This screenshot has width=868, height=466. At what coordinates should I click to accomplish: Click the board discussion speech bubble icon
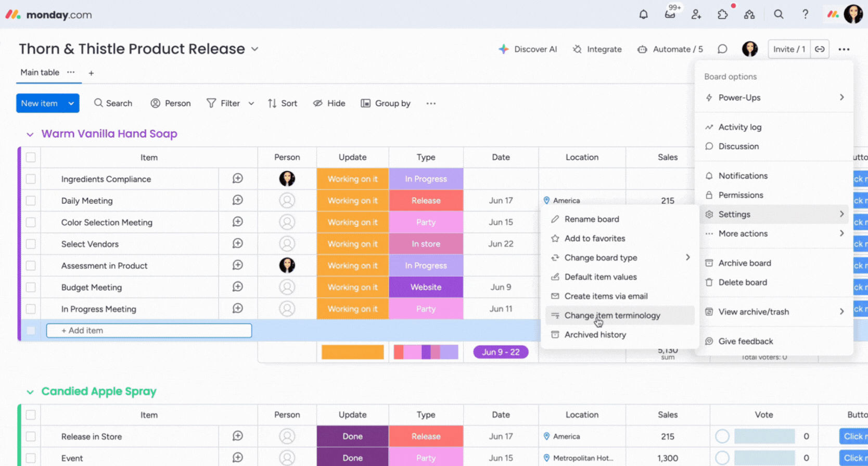[722, 49]
